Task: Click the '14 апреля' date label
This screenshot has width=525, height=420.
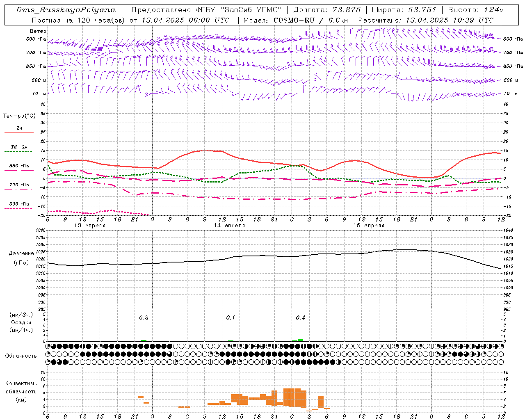Action: tap(229, 226)
